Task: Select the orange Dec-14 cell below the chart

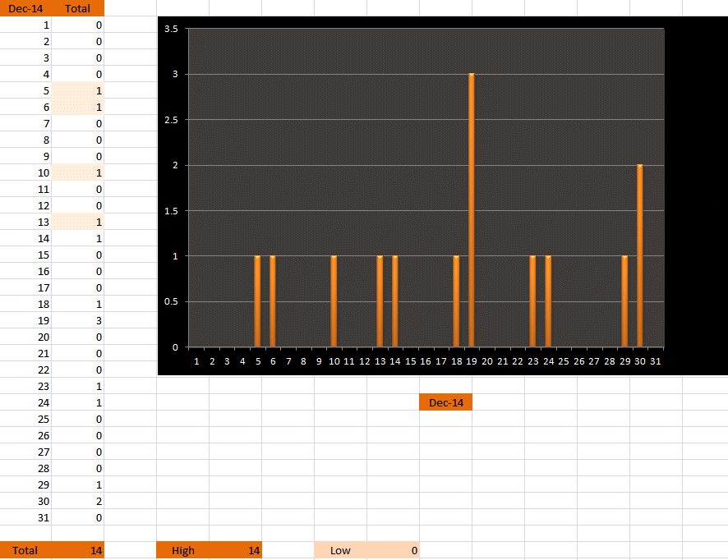Action: point(445,402)
